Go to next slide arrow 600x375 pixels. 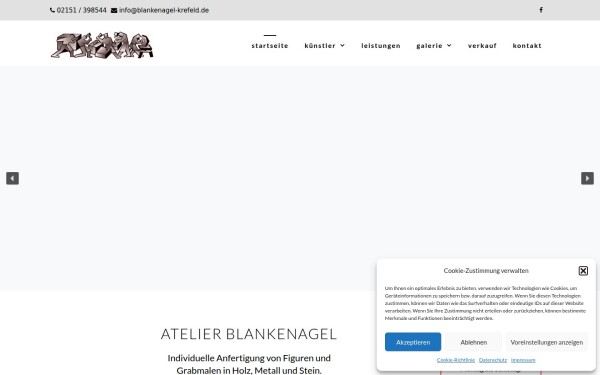coord(587,178)
